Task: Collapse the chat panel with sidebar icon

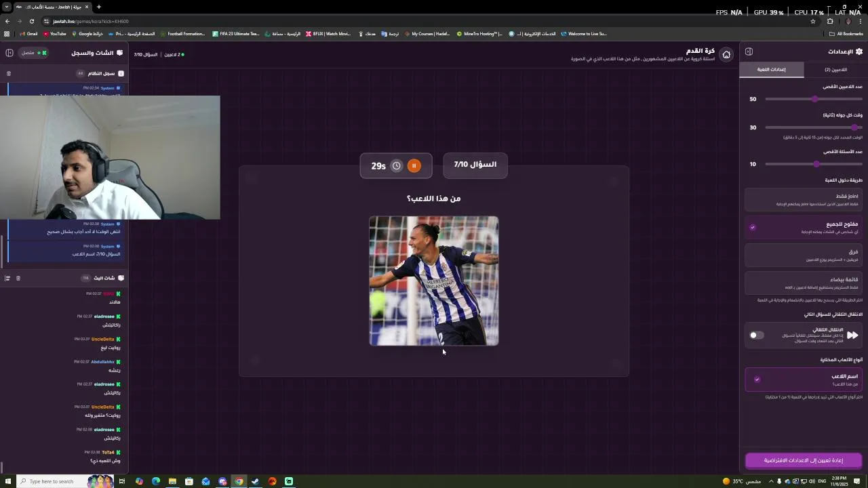Action: pos(9,52)
